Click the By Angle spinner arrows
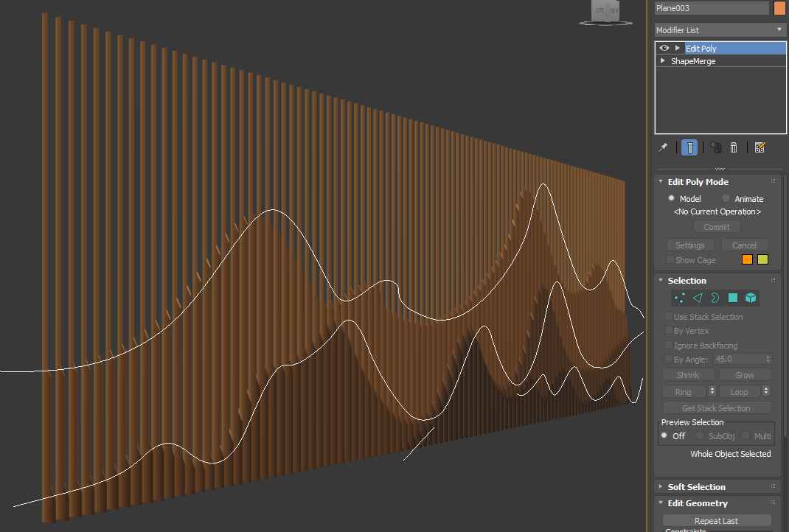This screenshot has height=532, width=789. point(768,359)
